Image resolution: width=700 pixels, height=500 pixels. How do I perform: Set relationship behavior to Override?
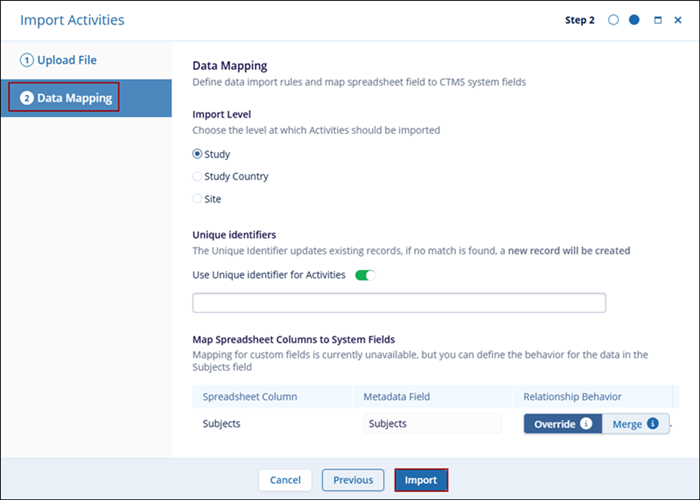pos(555,424)
